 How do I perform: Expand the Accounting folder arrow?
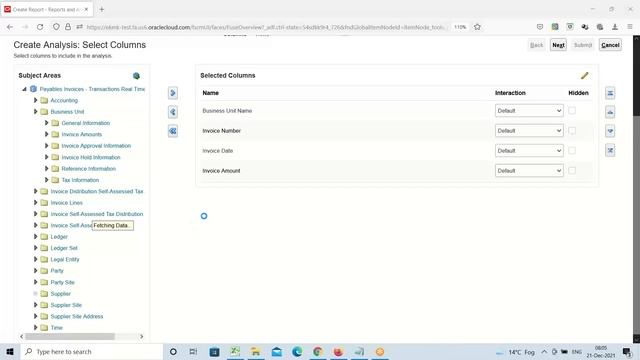(36, 100)
